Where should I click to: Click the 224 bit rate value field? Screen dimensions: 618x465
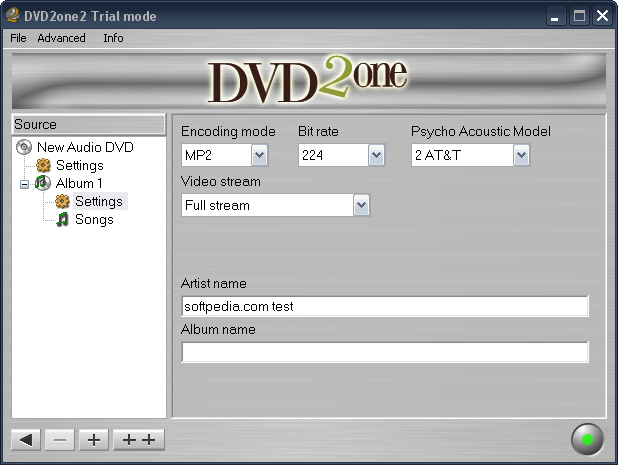pos(333,155)
